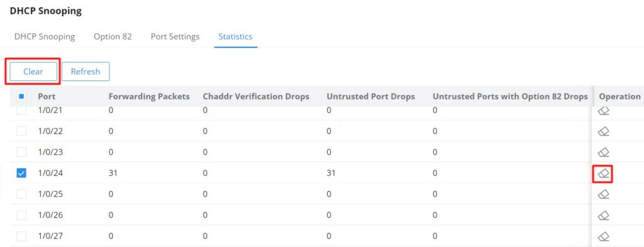Switch to the DHCP Snooping tab

pos(45,36)
